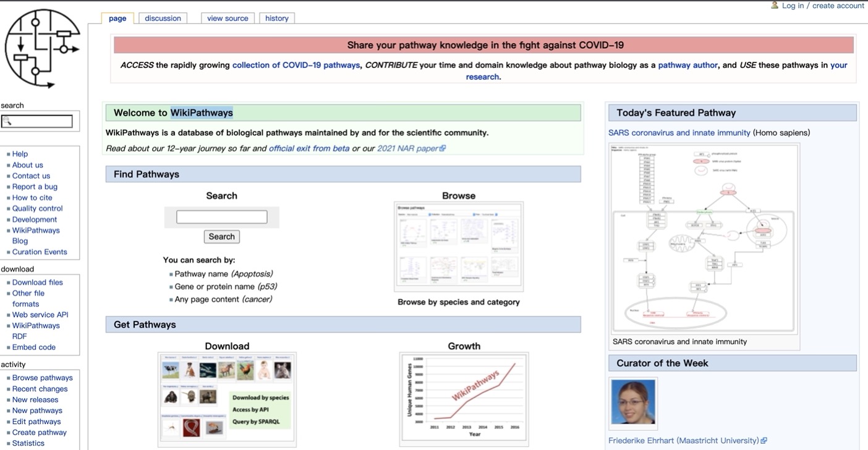Open the Contact us link

click(31, 176)
